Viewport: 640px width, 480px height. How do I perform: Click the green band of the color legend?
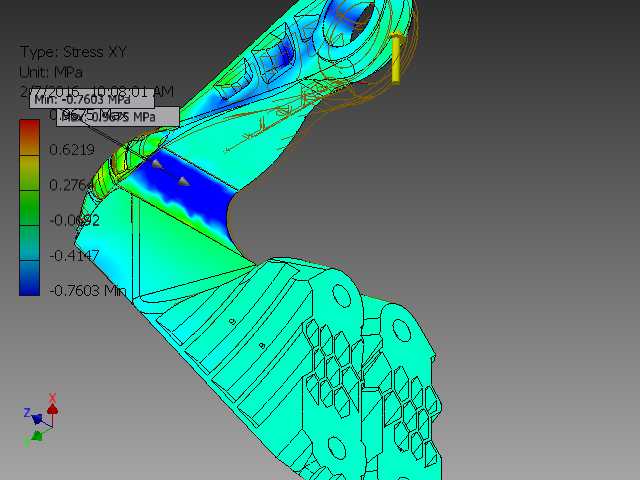tap(29, 208)
